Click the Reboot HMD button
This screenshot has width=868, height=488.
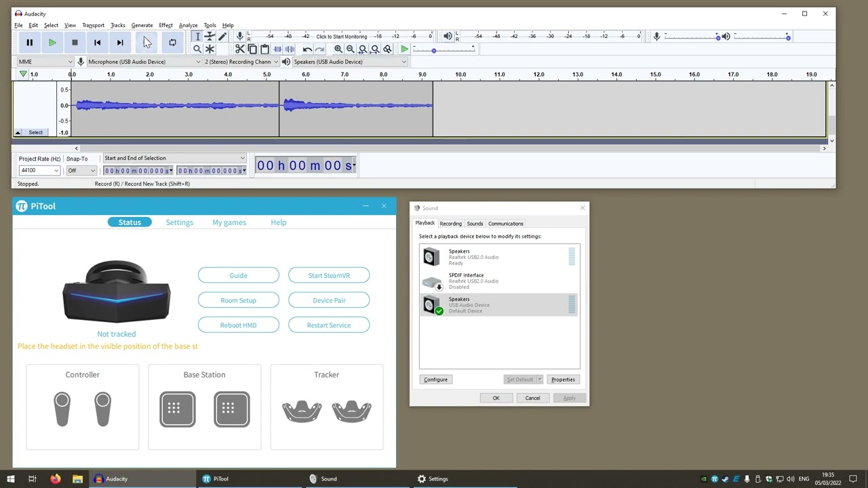coord(238,325)
